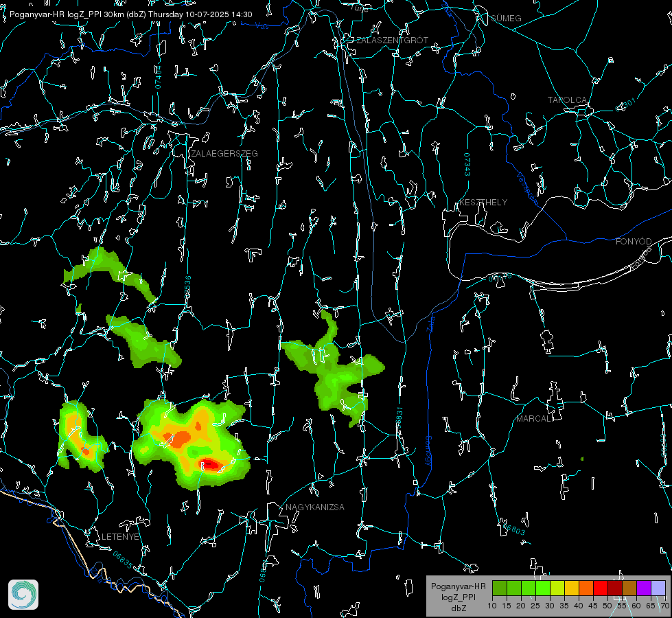Click the elongated green echo in northwest
This screenshot has height=618, width=672.
point(111,273)
